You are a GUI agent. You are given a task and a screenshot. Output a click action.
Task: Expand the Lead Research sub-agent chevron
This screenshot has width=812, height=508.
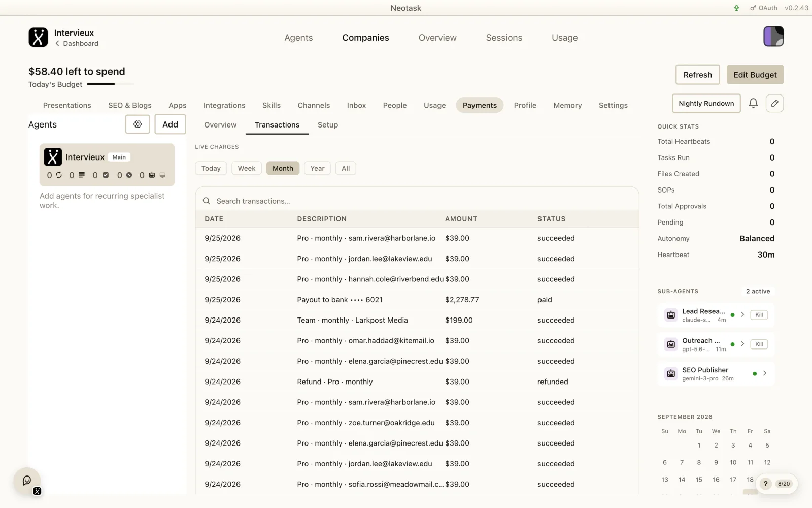[x=742, y=315]
